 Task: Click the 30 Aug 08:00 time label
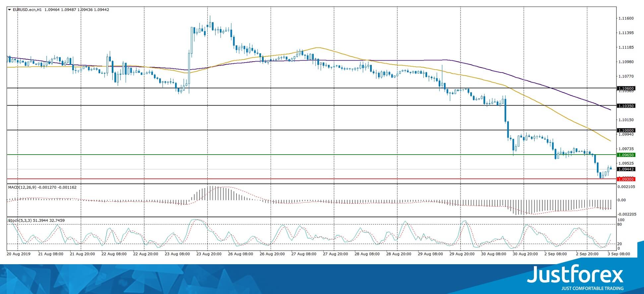pos(493,254)
